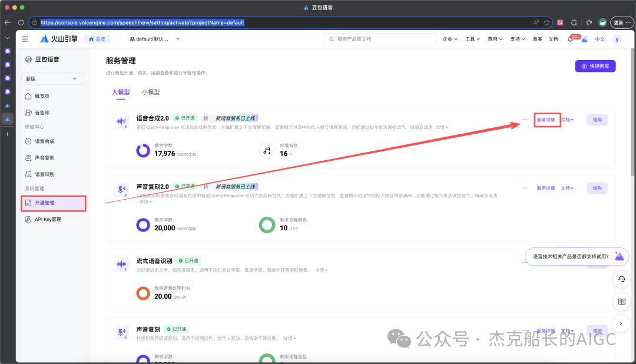This screenshot has width=636, height=364.
Task: Click the 语音合成2.0 service waveform icon
Action: tap(121, 121)
